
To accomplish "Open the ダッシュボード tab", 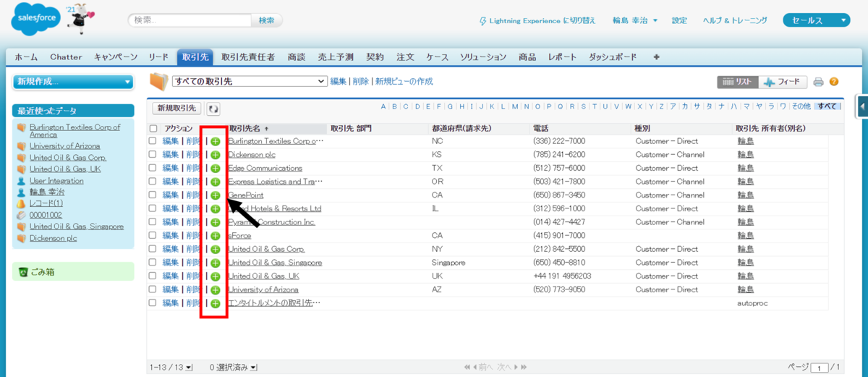I will 613,57.
